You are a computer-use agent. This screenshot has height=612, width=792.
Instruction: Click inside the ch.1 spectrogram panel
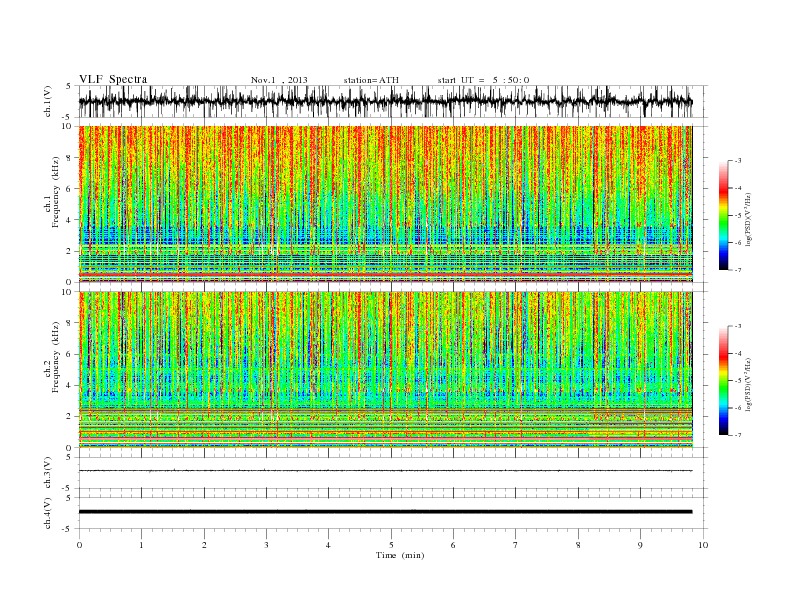(385, 204)
